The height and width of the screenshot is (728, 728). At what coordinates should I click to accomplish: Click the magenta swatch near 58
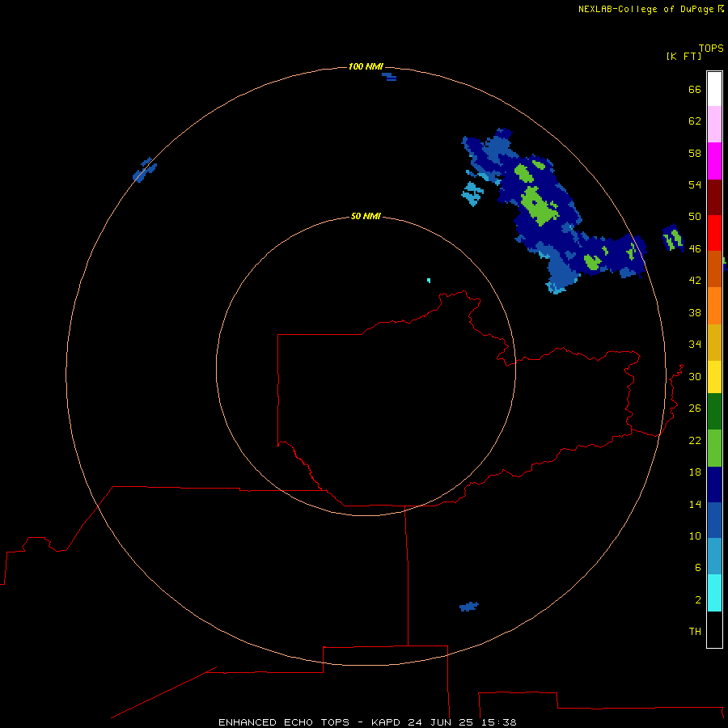(x=714, y=161)
